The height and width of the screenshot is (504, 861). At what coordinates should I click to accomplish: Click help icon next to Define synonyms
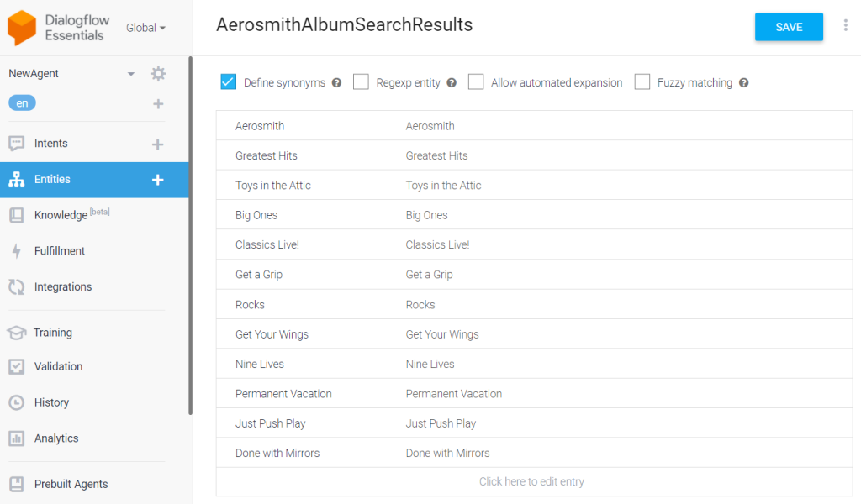pyautogui.click(x=336, y=83)
